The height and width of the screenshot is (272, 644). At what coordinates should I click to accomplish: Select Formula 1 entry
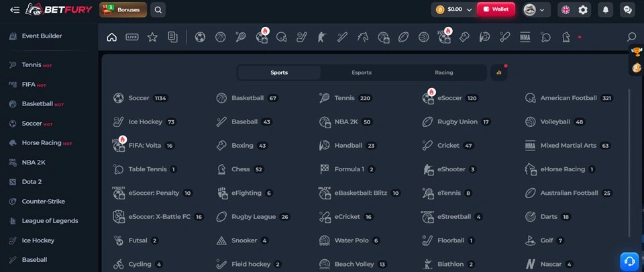[347, 169]
